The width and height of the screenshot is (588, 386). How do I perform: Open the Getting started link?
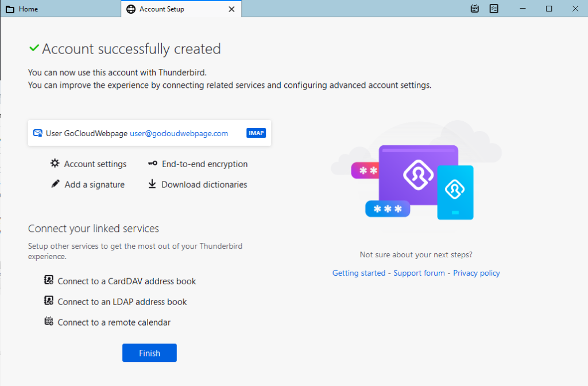(x=359, y=273)
